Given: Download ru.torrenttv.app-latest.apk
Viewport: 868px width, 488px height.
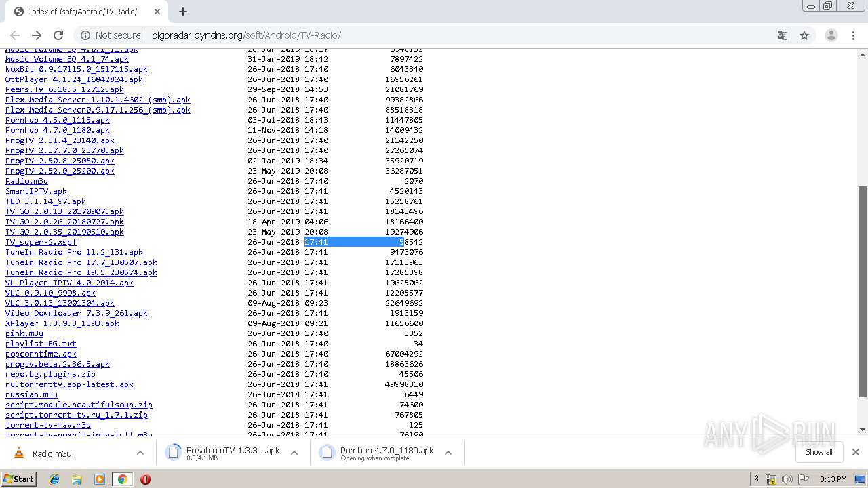Looking at the screenshot, I should 69,384.
